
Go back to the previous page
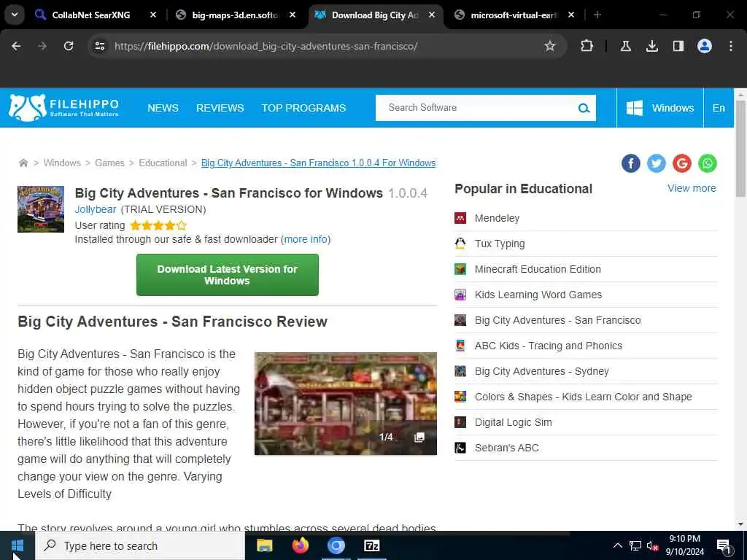click(x=16, y=46)
